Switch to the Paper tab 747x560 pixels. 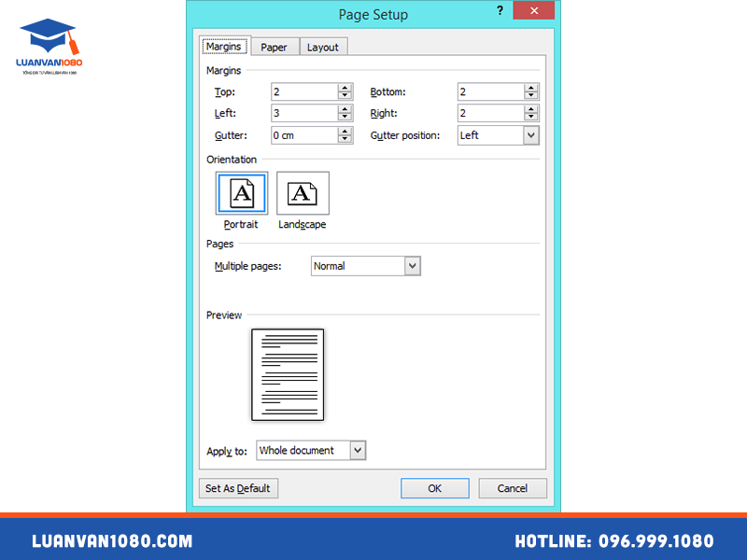(x=274, y=47)
